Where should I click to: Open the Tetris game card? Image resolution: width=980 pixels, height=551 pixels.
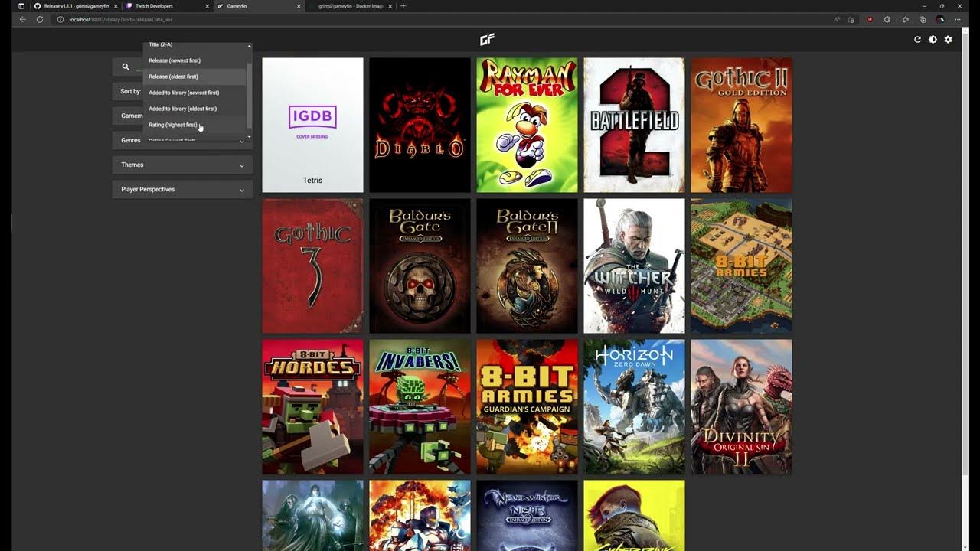(x=312, y=125)
